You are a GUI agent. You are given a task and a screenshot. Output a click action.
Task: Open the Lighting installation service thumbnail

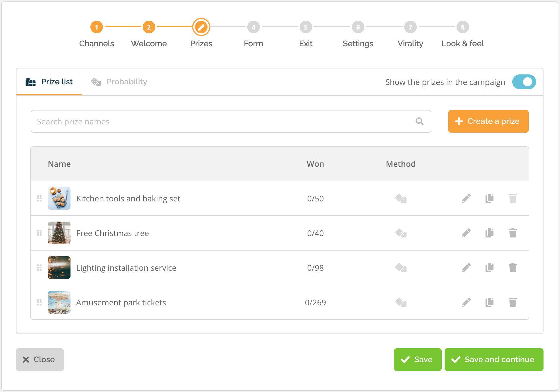click(59, 268)
